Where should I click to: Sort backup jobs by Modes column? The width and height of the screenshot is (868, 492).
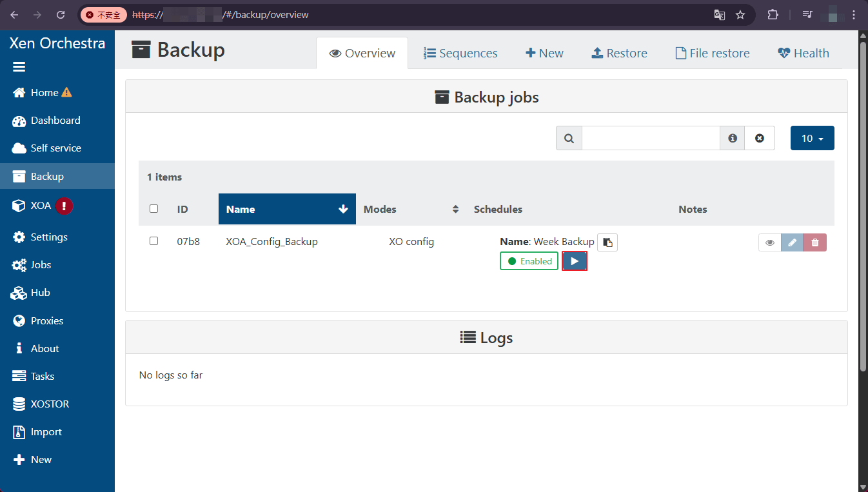411,209
